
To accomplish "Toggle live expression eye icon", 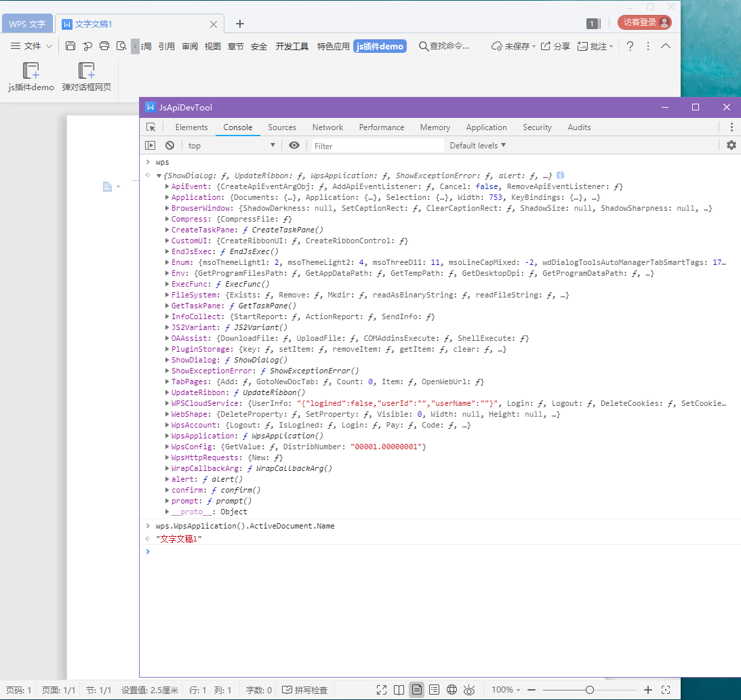I will [x=294, y=145].
